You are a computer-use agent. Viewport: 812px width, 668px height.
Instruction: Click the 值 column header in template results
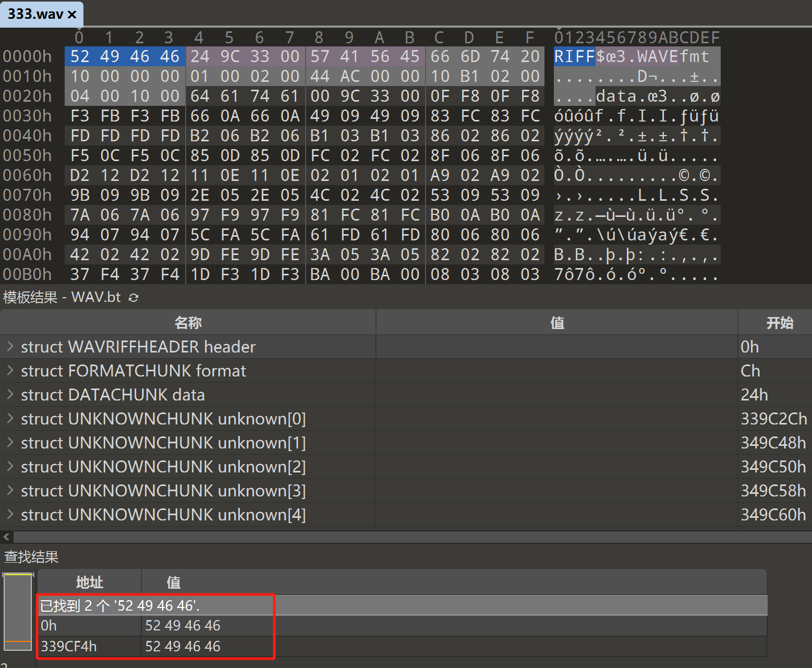(x=557, y=322)
